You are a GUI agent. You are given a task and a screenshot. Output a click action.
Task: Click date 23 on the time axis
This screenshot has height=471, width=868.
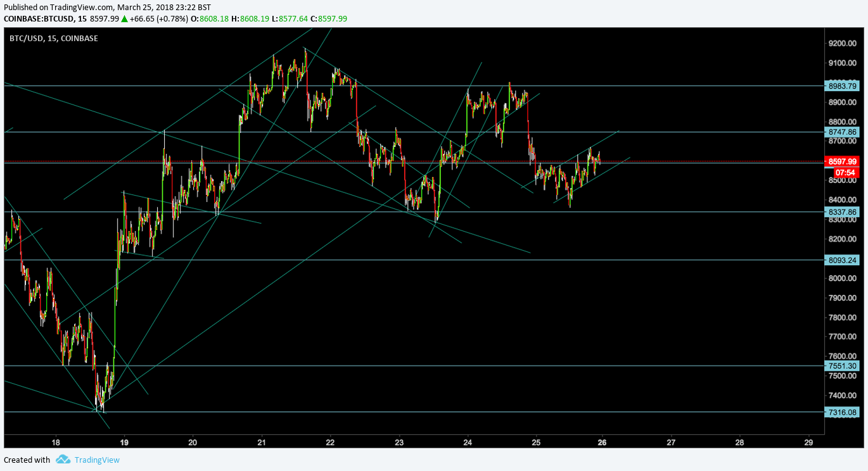(x=399, y=443)
